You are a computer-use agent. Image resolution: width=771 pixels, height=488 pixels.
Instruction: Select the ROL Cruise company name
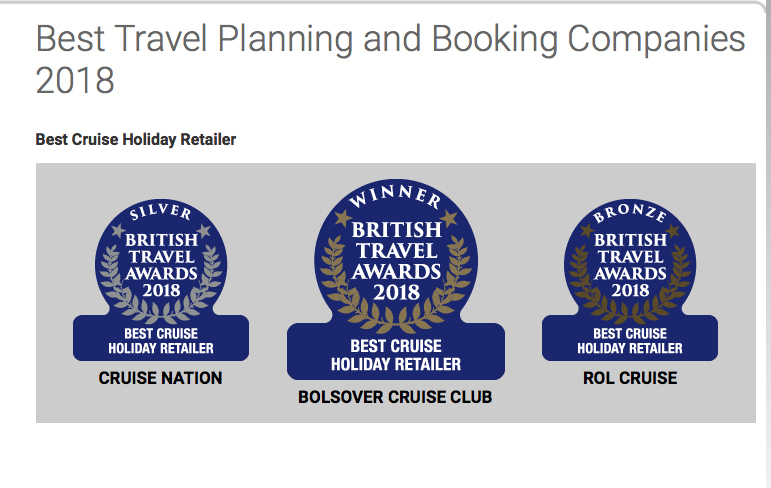click(629, 379)
